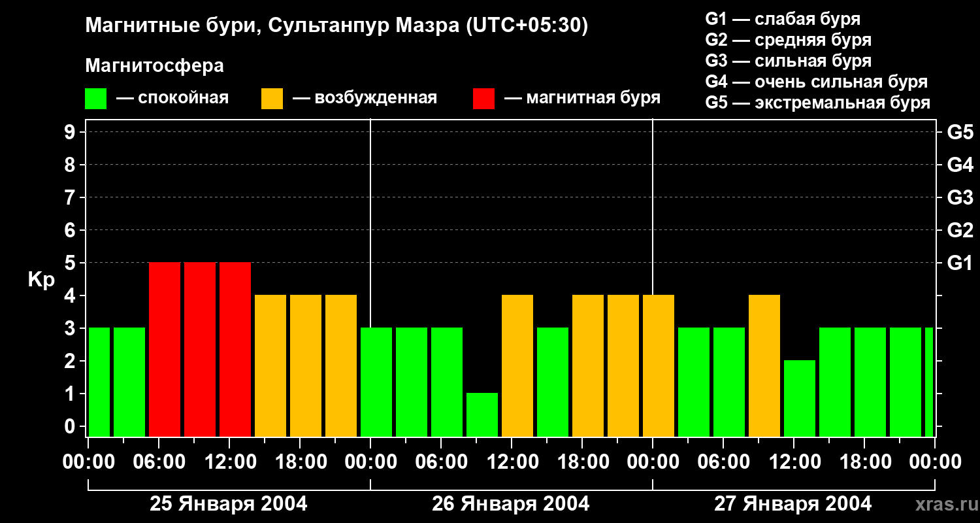Click the "27 Января 2004" date label
Viewport: 980px width, 523px height.
point(793,503)
